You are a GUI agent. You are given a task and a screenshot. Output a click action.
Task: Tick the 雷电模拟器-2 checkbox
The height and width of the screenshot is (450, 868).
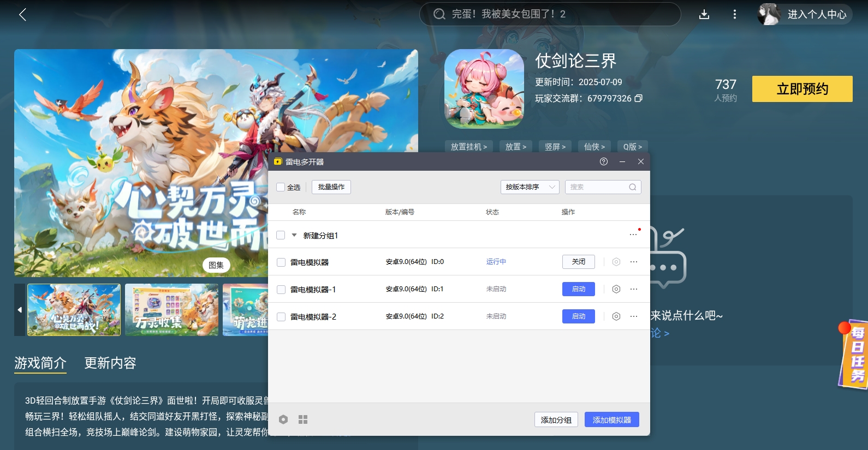[x=281, y=317]
